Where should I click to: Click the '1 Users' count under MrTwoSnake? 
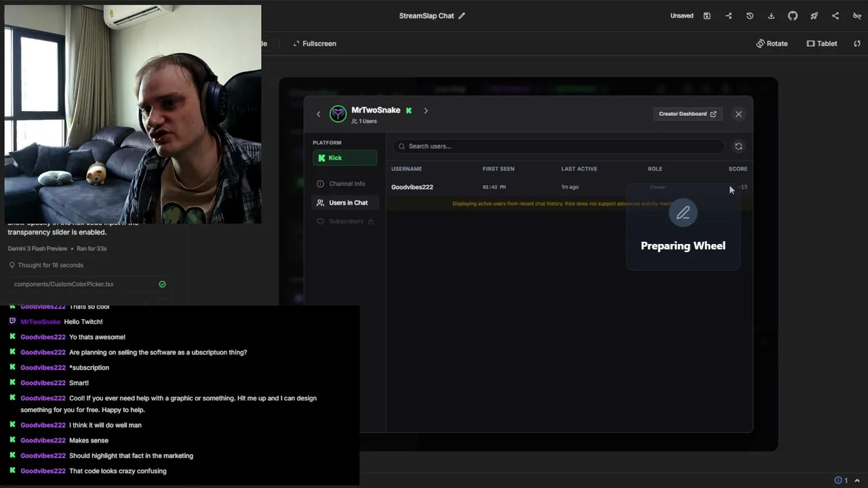pyautogui.click(x=364, y=121)
